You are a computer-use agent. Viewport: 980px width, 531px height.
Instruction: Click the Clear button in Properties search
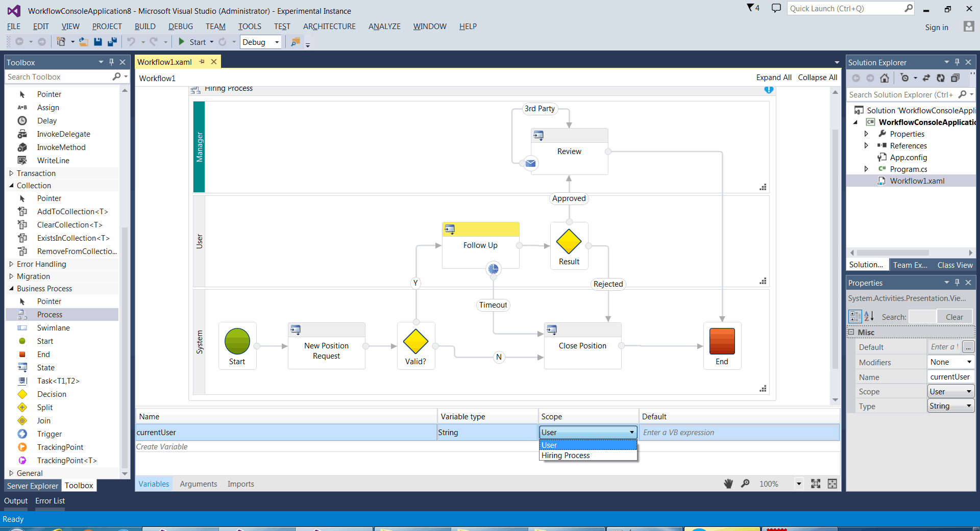[954, 317]
